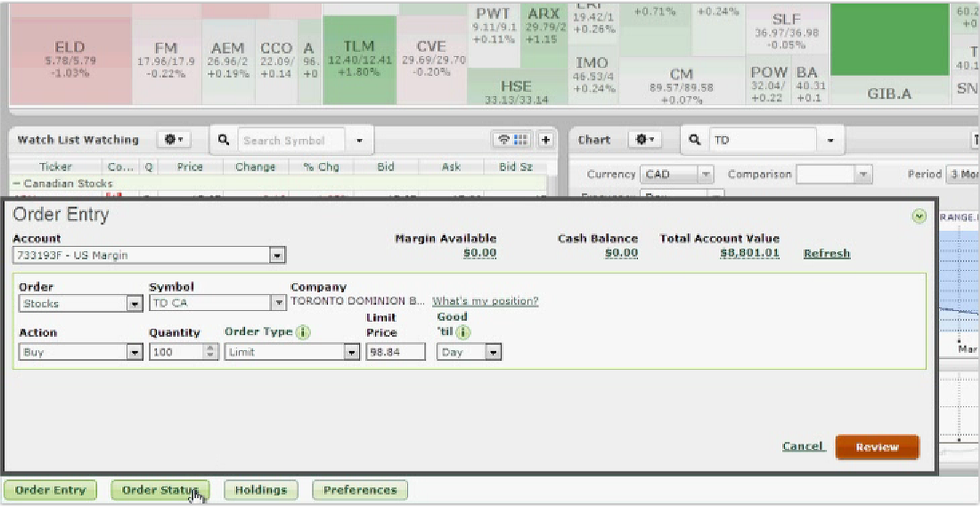
Task: Open Watch List settings gear menu
Action: tap(174, 140)
